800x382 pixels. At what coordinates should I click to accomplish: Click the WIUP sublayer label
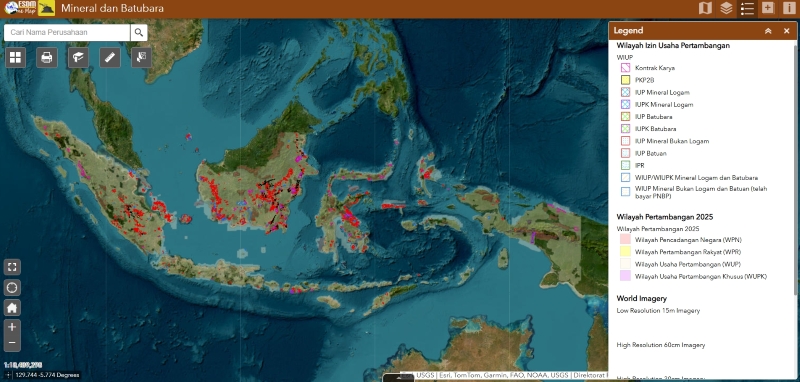(x=624, y=58)
